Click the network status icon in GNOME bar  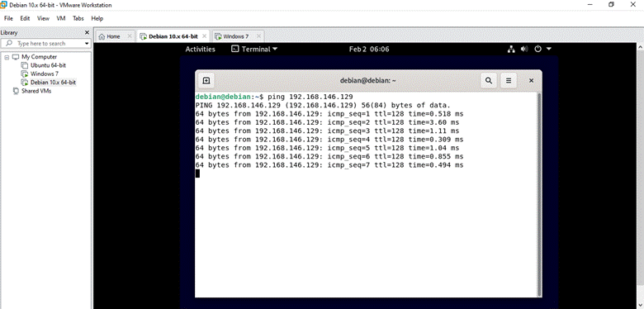click(511, 50)
